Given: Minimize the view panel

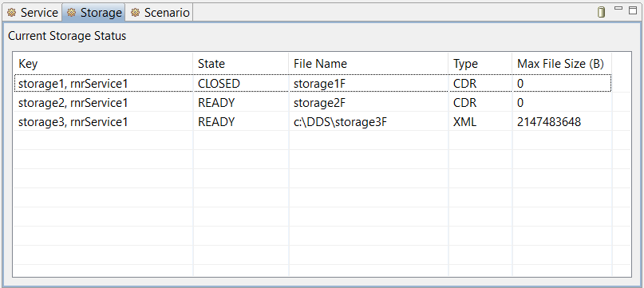Looking at the screenshot, I should coord(618,9).
